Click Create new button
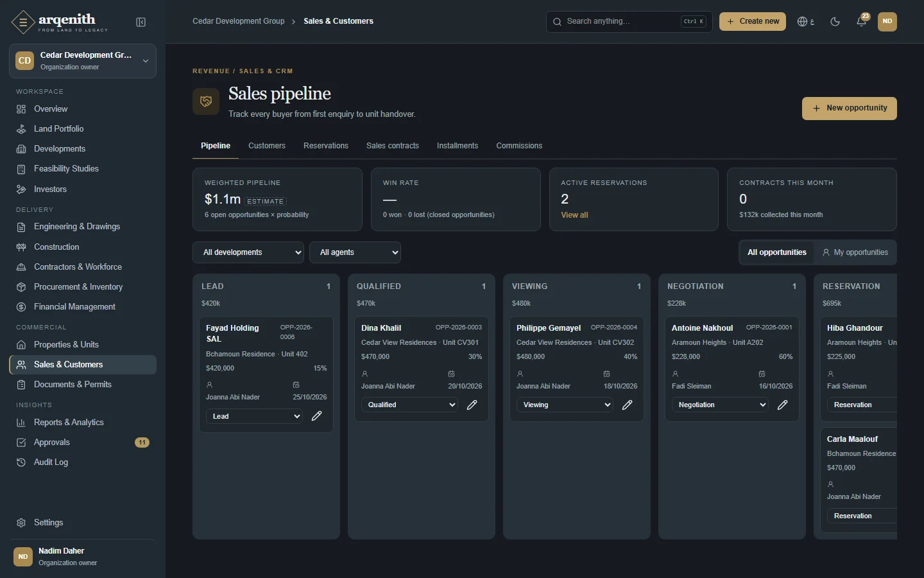The height and width of the screenshot is (578, 924). (753, 22)
